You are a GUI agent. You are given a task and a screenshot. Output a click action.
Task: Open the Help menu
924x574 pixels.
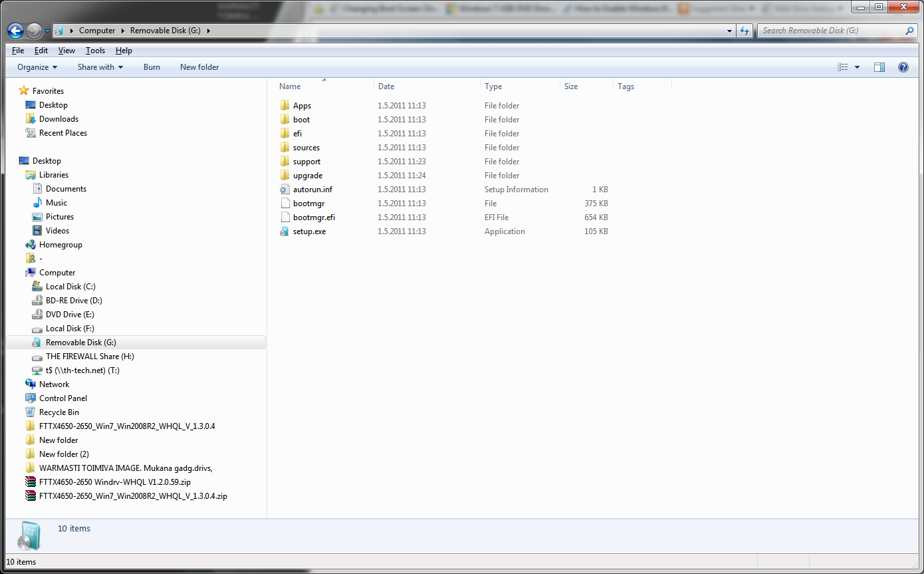(124, 51)
